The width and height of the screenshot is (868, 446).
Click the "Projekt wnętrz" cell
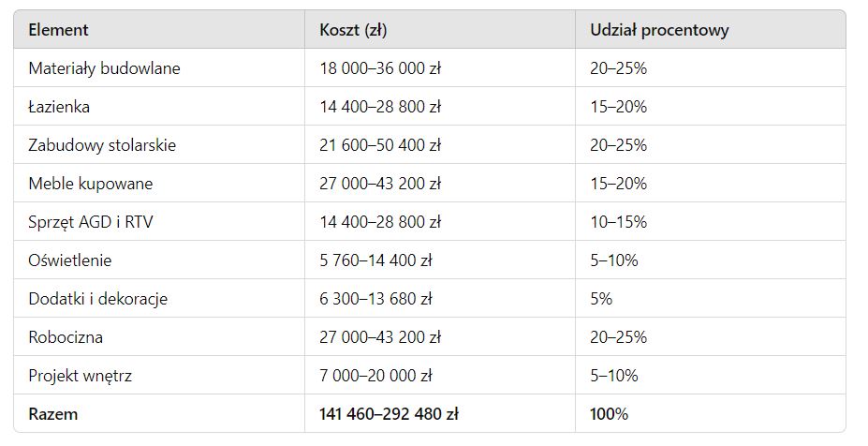80,376
